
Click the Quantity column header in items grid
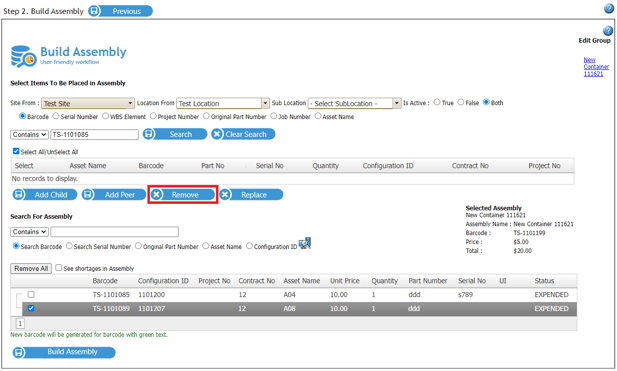point(325,166)
